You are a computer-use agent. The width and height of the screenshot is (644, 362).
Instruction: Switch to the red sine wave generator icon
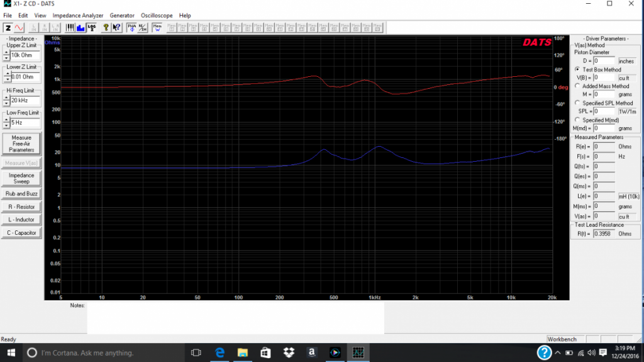(19, 28)
